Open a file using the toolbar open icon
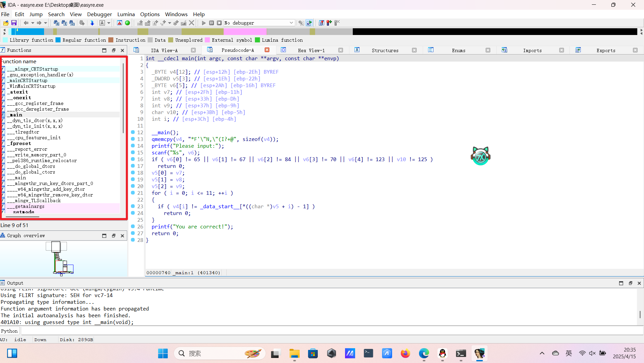This screenshot has height=363, width=644. click(x=6, y=23)
